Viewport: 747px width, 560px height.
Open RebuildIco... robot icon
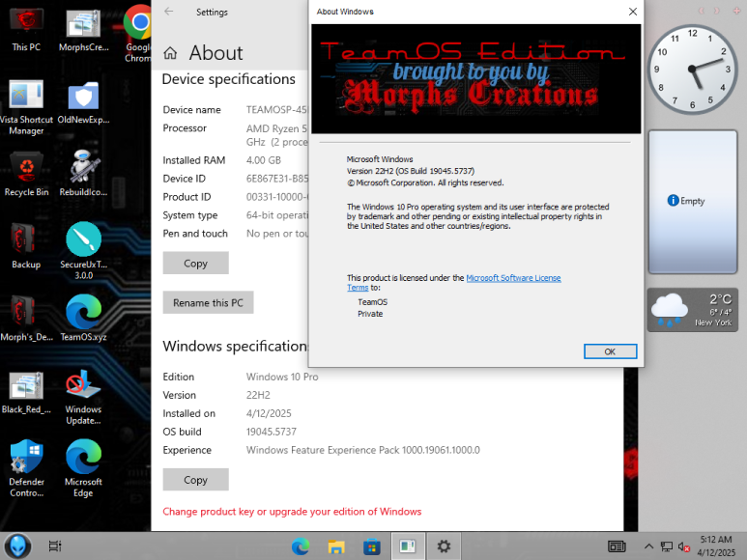coord(83,174)
